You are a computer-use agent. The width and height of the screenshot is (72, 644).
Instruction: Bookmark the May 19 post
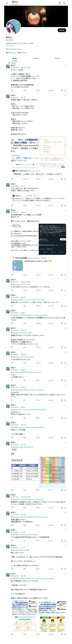(62, 275)
